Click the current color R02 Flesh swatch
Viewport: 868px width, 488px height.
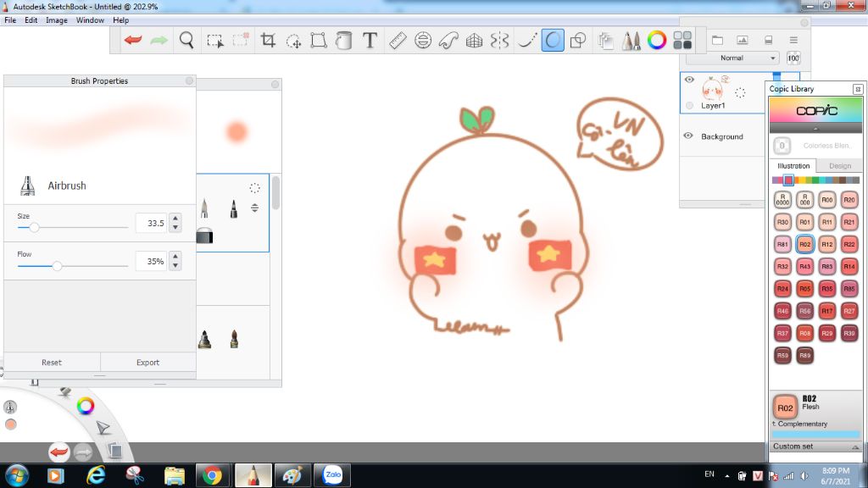tap(785, 408)
